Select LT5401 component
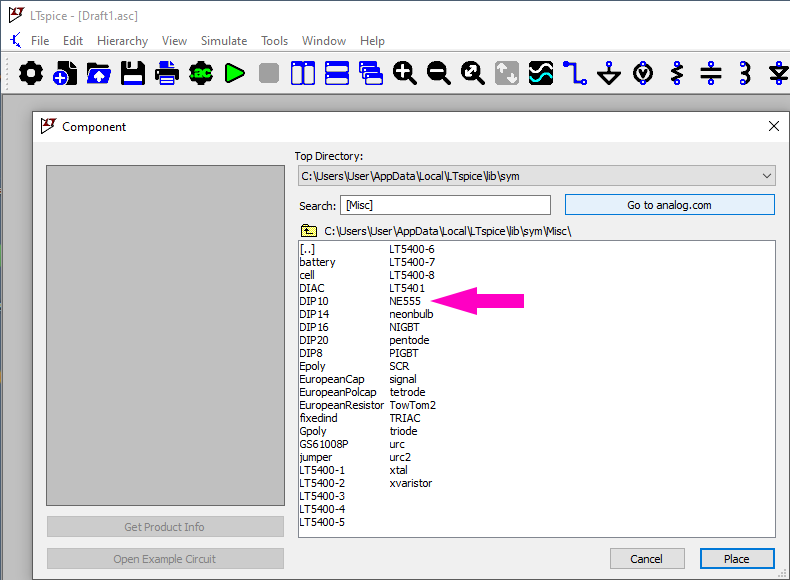Screen dimensions: 790x580 tap(407, 288)
